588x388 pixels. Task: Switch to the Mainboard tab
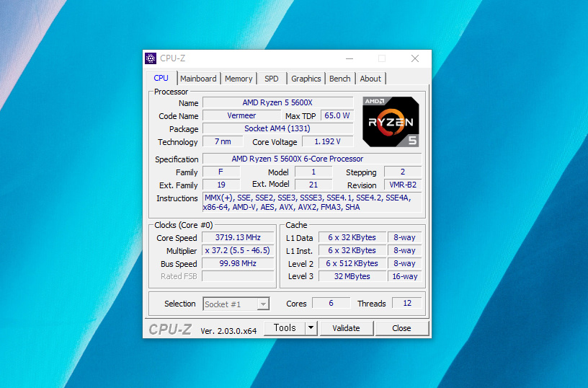pos(198,79)
